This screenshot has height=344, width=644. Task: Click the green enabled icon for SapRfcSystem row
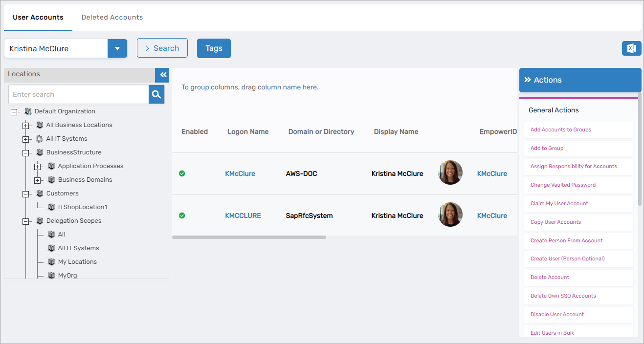click(x=182, y=215)
